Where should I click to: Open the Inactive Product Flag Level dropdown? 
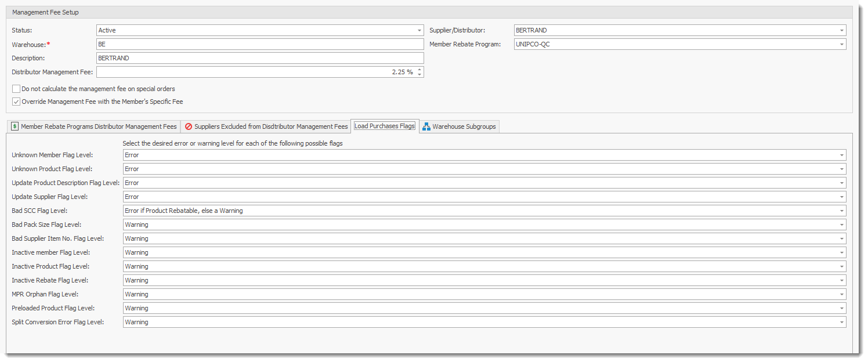pos(841,266)
